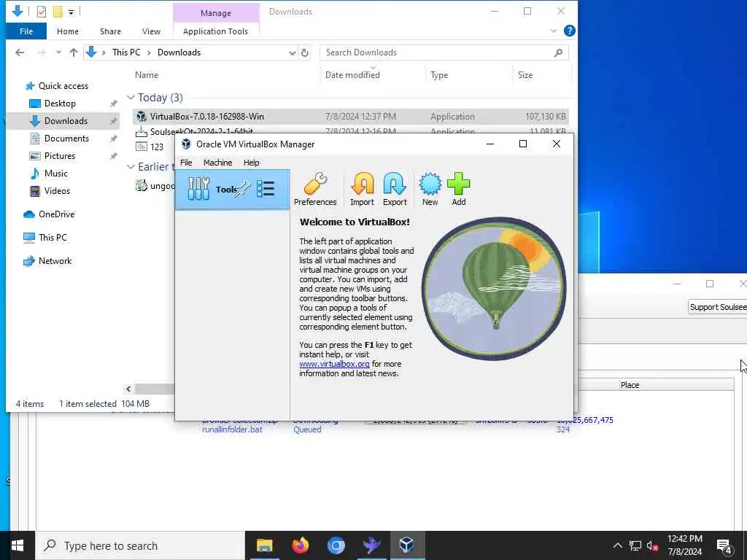The image size is (747, 560).
Task: Select Downloads in the navigation pane
Action: click(66, 121)
